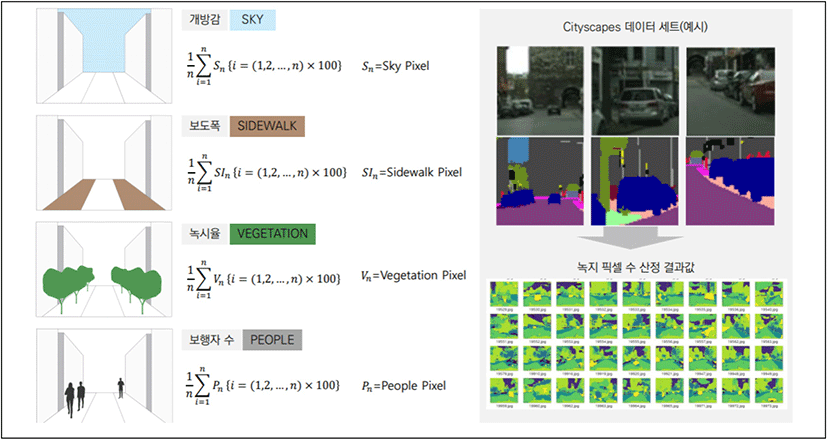Viewport: 827px width, 440px height.
Task: Click the gray PEOPLE label box
Action: tap(272, 340)
